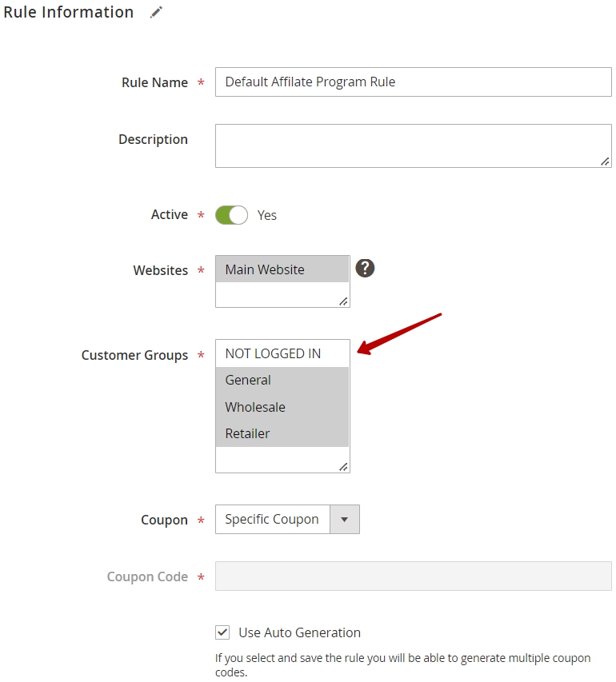
Task: Toggle the Active switch off
Action: click(231, 215)
